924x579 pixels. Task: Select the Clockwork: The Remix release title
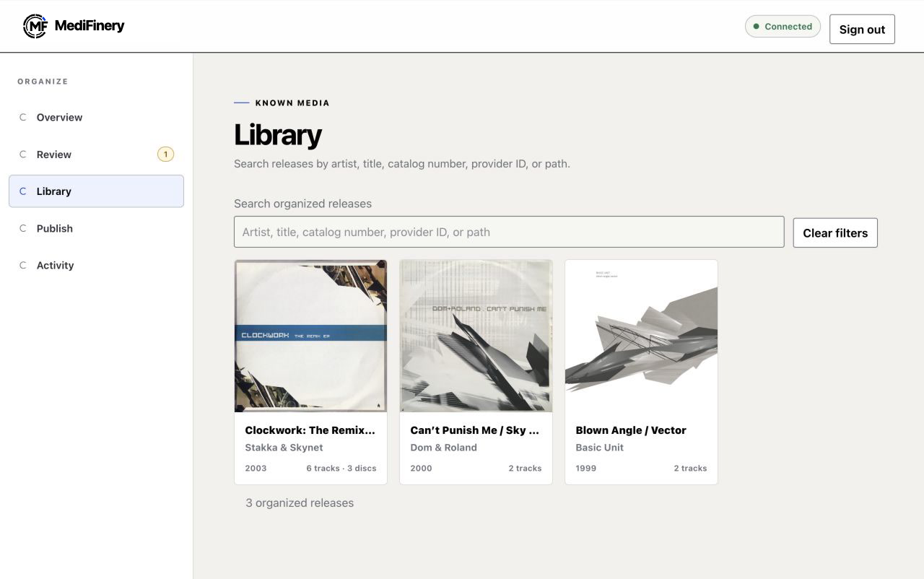[310, 430]
